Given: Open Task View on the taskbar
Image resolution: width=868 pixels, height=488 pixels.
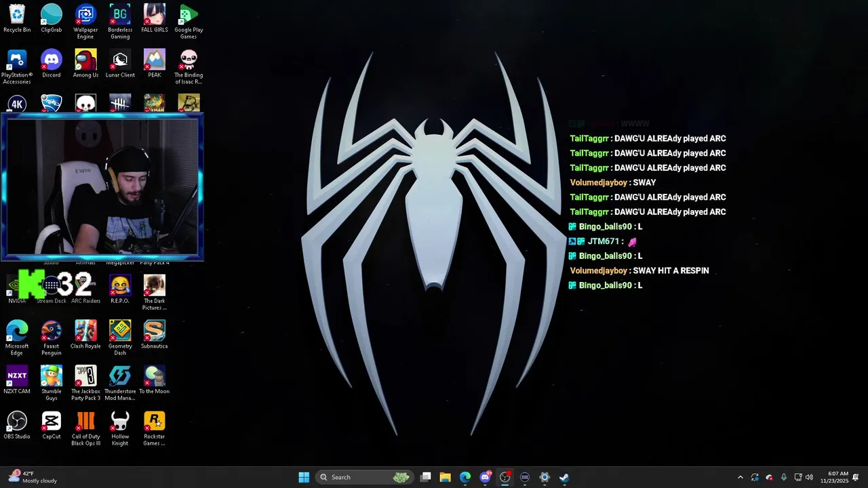Looking at the screenshot, I should [425, 477].
